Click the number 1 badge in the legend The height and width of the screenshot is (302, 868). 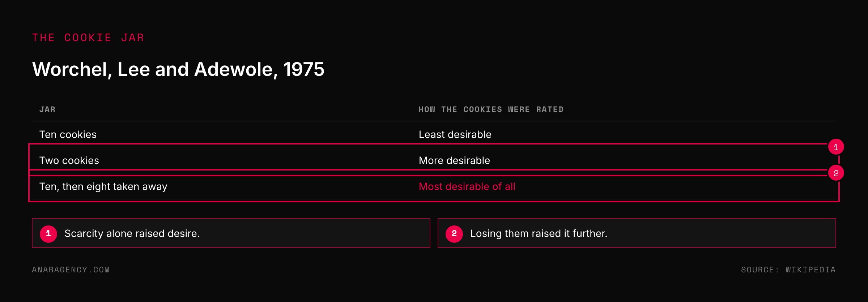(x=48, y=234)
